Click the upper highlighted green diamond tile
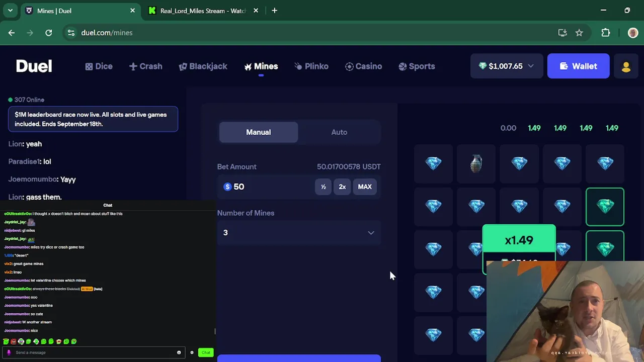 click(605, 206)
